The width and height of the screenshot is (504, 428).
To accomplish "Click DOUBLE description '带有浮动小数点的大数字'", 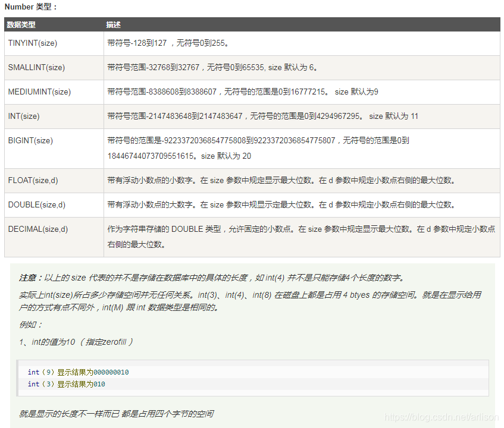I will click(x=281, y=205).
